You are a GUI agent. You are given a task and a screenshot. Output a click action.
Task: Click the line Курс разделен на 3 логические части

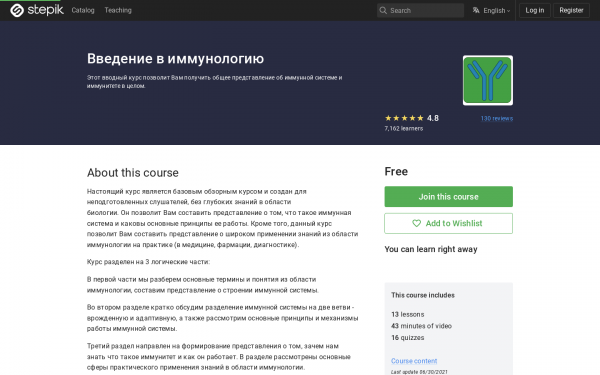tap(148, 262)
